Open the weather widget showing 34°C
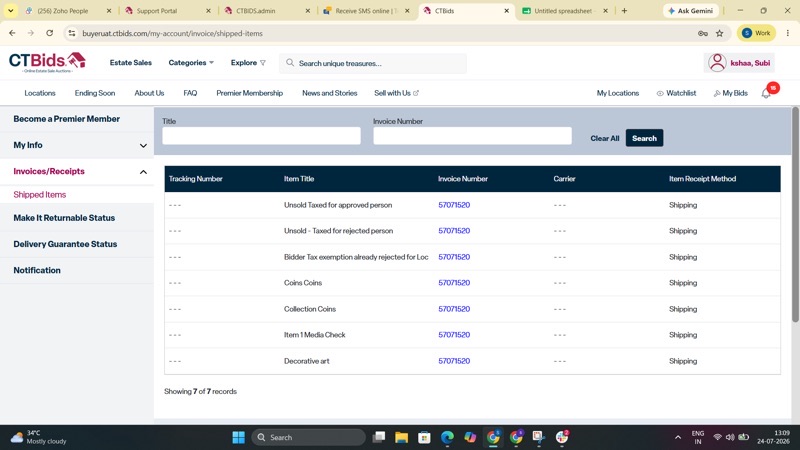800x450 pixels. pyautogui.click(x=39, y=437)
